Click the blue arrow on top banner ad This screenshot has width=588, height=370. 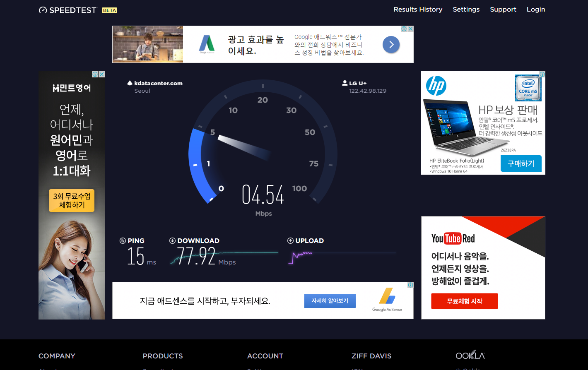click(x=391, y=45)
